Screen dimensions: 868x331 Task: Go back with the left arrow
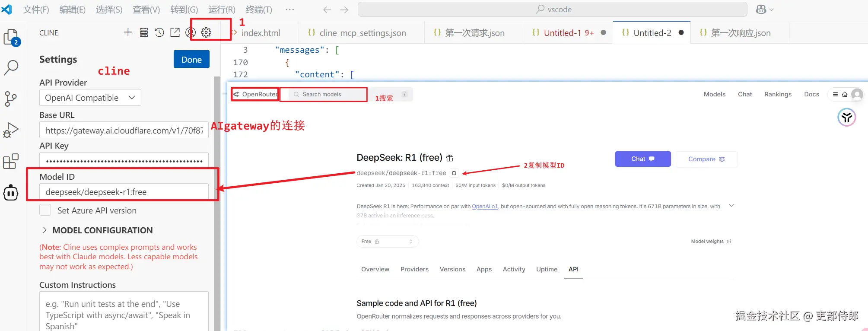[x=327, y=10]
